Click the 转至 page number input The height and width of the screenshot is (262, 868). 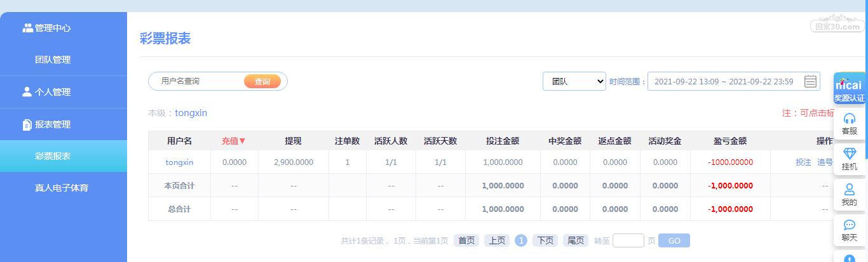[x=628, y=240]
